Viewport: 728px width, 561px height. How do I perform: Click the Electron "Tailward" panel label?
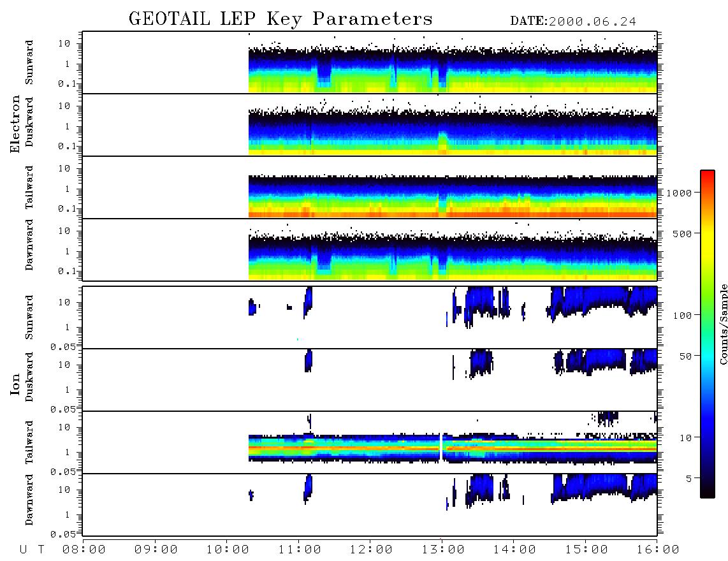(29, 187)
